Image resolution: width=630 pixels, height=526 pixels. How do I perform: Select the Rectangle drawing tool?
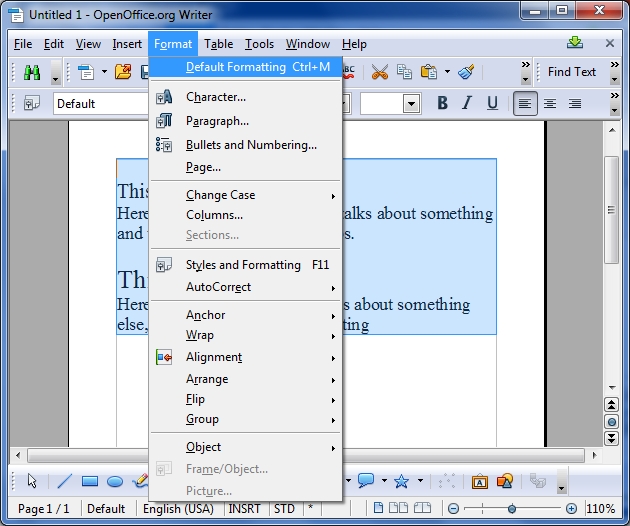(x=90, y=481)
